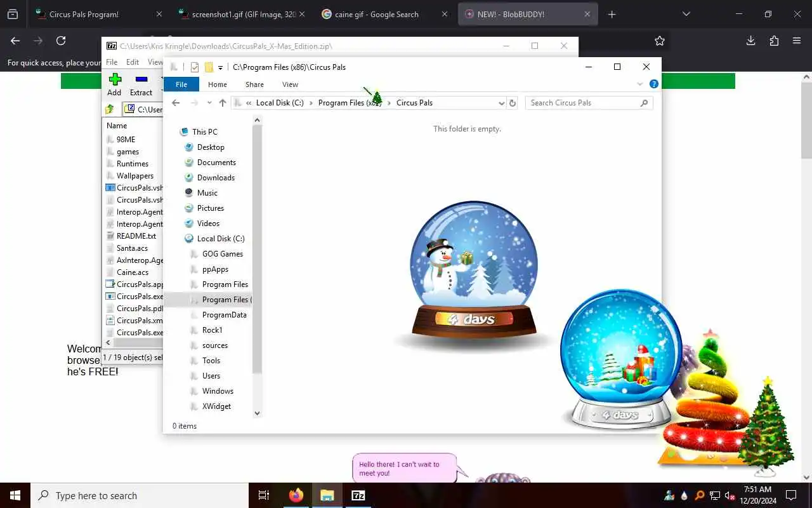This screenshot has width=812, height=508.
Task: Click the 7-Zip up-folder arrow icon
Action: (x=110, y=109)
